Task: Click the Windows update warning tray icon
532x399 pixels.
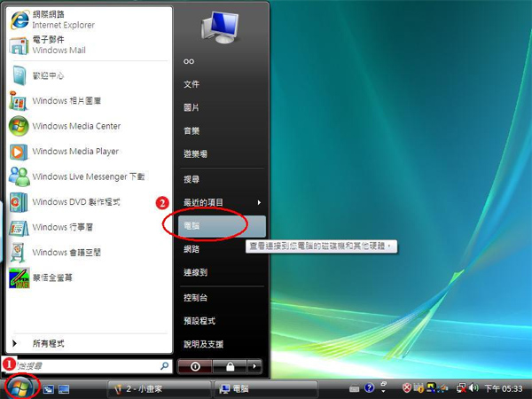Action: (x=419, y=387)
